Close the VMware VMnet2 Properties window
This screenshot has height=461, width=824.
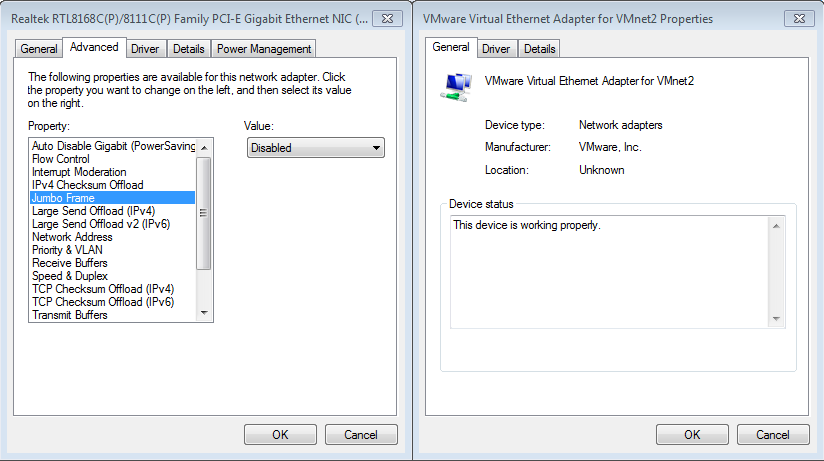[x=799, y=18]
